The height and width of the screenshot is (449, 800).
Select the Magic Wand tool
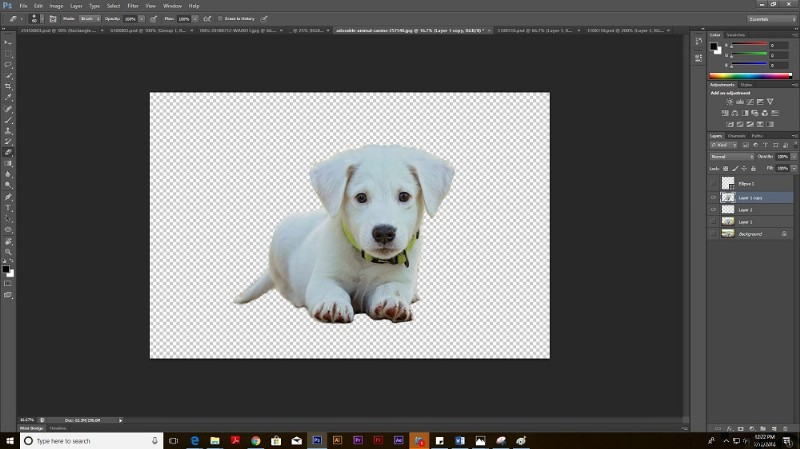8,76
